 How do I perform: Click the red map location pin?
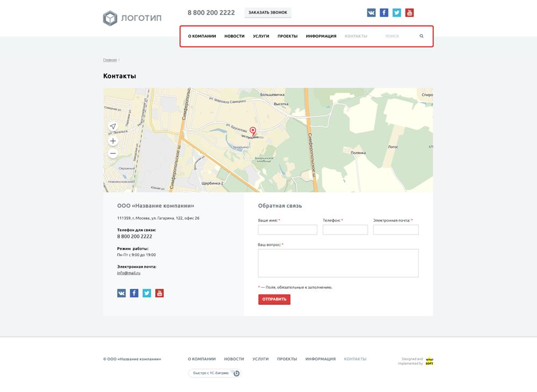253,131
